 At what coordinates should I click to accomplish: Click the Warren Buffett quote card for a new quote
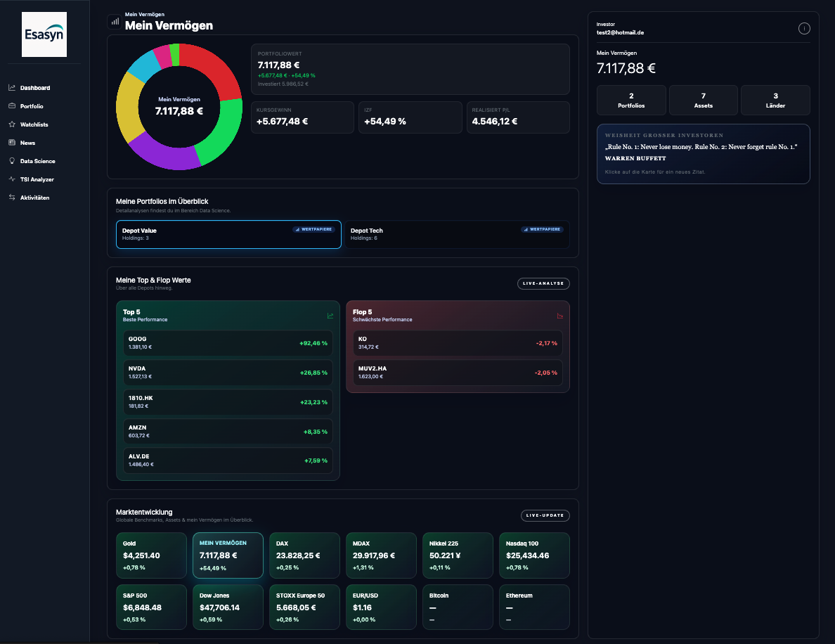tap(703, 153)
